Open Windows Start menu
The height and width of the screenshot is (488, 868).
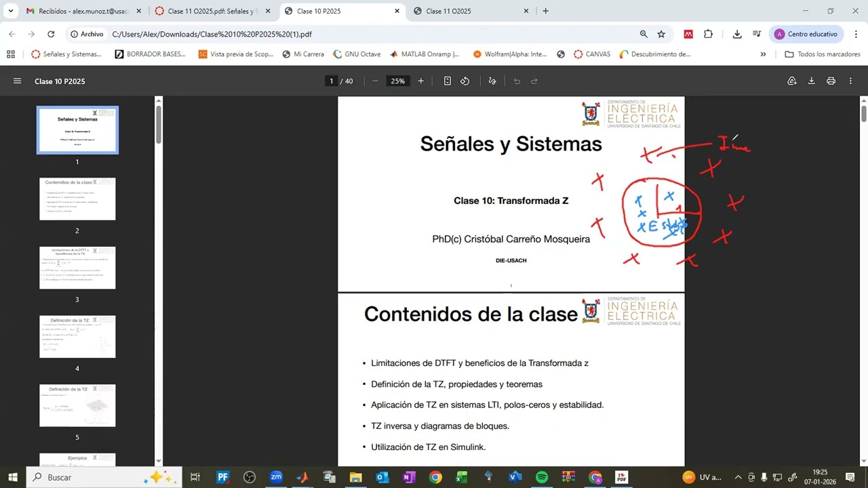coord(12,477)
